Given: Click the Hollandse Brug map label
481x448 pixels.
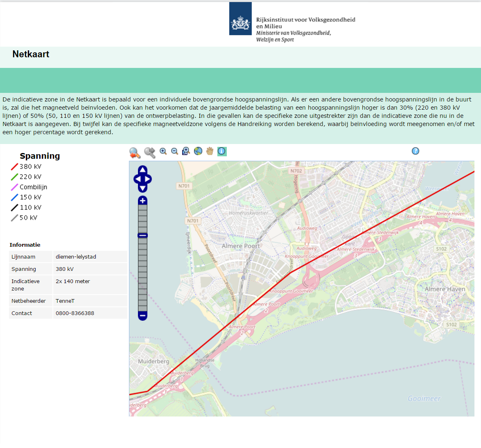Looking at the screenshot, I should point(205,363).
